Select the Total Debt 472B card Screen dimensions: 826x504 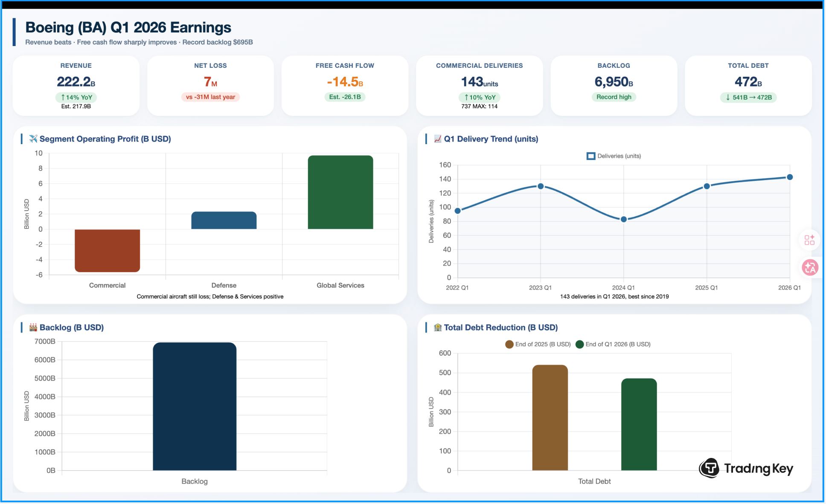pyautogui.click(x=748, y=85)
